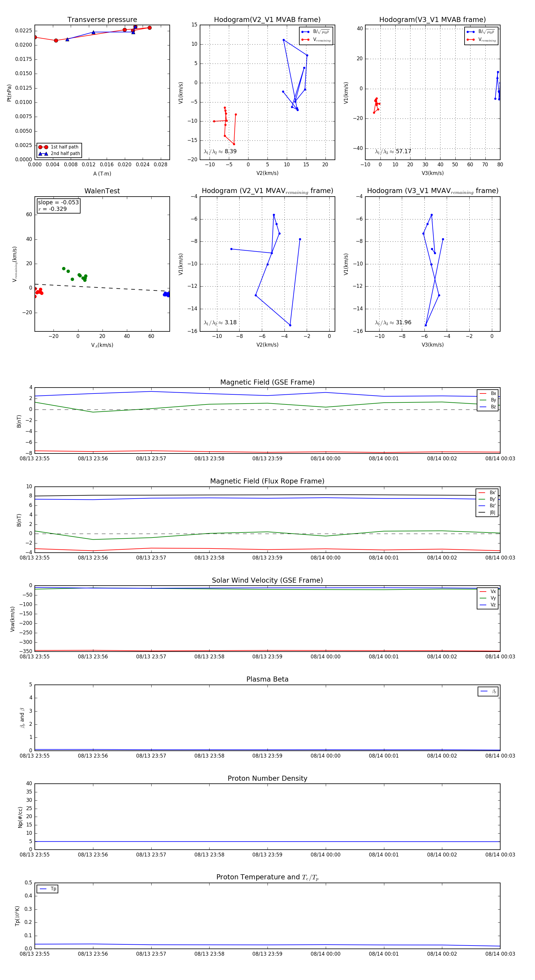The image size is (535, 980).
Task: Select the 'Magnetic Field (GSE Frame)' title
Action: [x=267, y=382]
